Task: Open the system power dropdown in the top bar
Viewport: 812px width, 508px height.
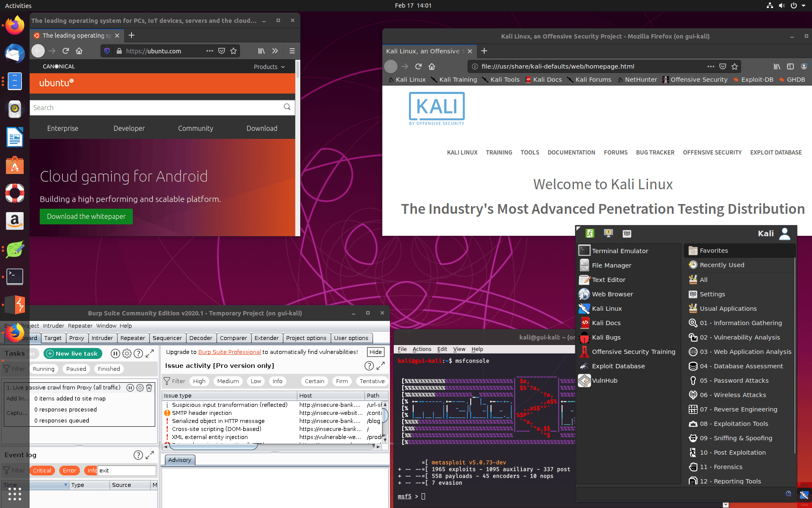Action: pos(794,6)
